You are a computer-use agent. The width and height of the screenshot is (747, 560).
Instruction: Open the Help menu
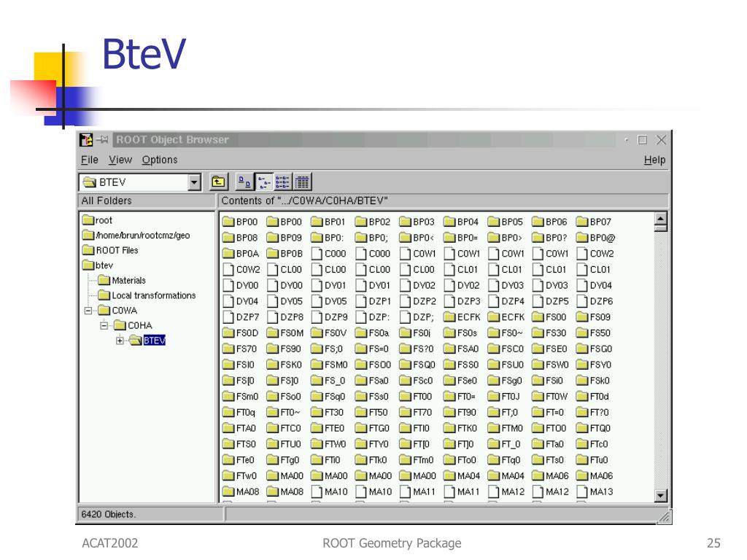(654, 160)
